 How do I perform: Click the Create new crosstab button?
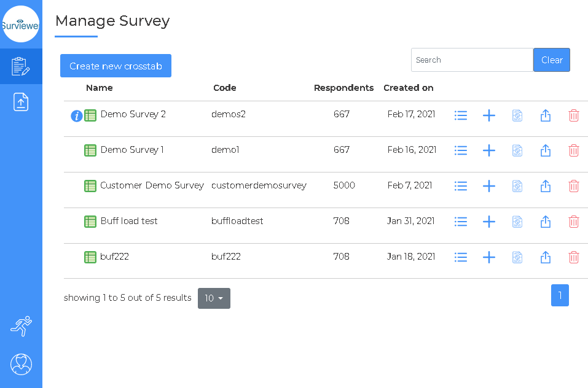pyautogui.click(x=116, y=66)
